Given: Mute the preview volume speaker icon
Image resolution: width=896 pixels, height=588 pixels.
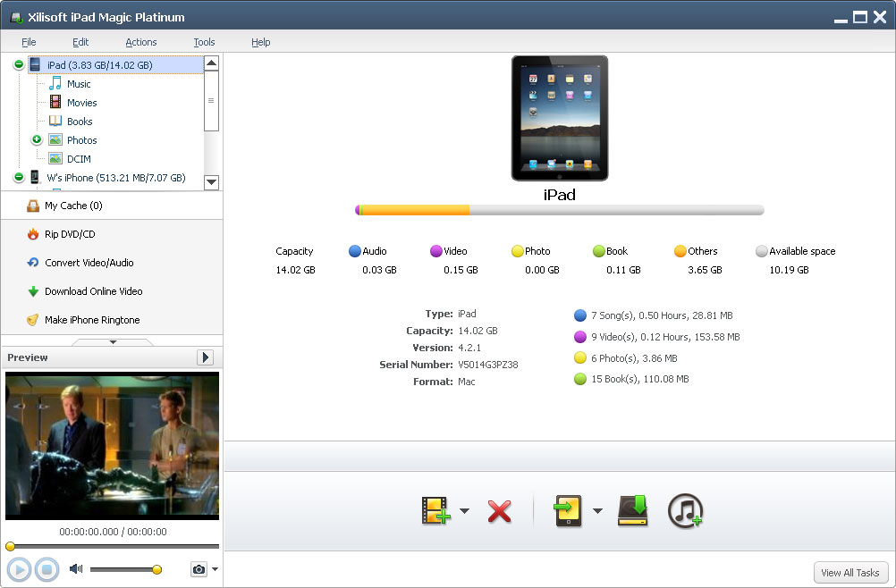Looking at the screenshot, I should 76,569.
